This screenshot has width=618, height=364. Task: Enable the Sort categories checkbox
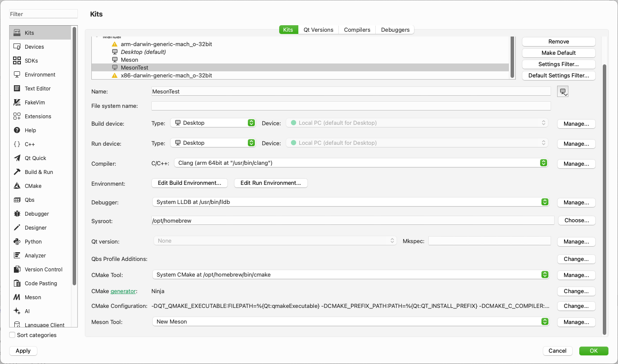click(x=13, y=335)
